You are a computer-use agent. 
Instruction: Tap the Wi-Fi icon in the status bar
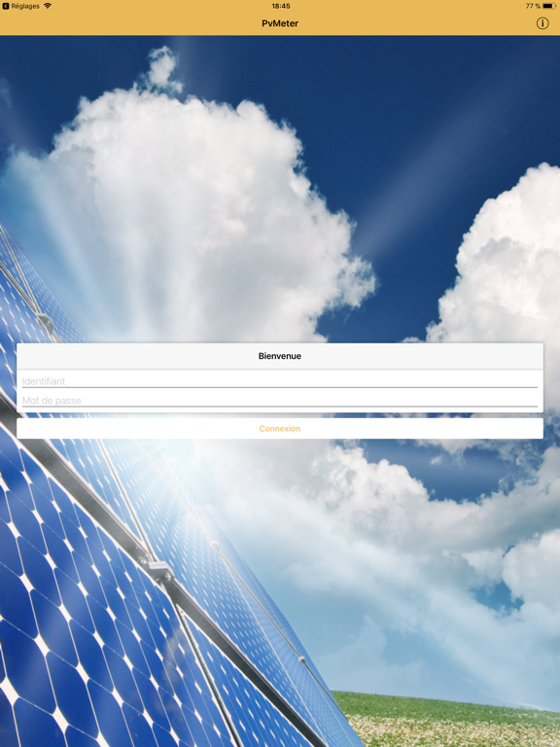(48, 6)
